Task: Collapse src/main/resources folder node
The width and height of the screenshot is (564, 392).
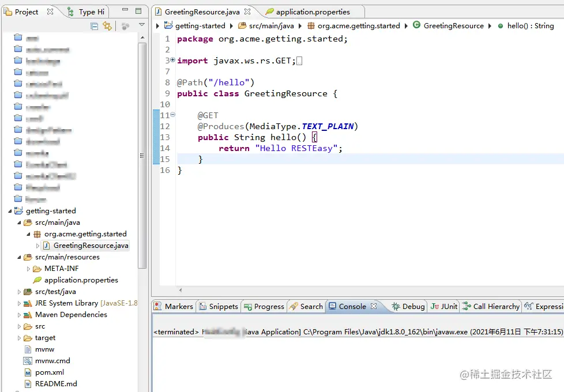Action: click(20, 257)
